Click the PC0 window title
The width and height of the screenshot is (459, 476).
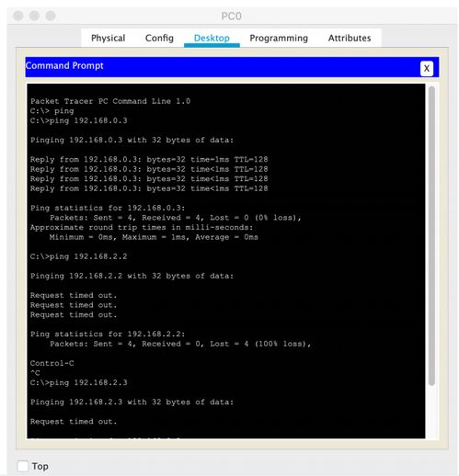point(231,16)
